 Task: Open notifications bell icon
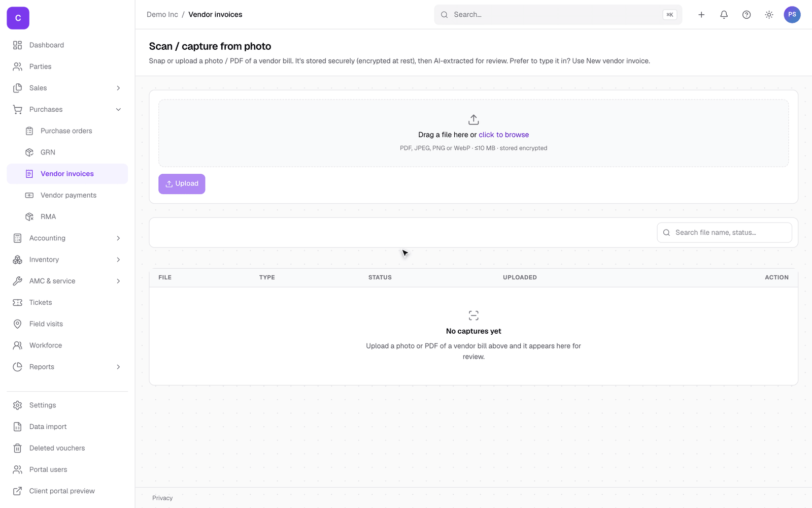pos(724,15)
